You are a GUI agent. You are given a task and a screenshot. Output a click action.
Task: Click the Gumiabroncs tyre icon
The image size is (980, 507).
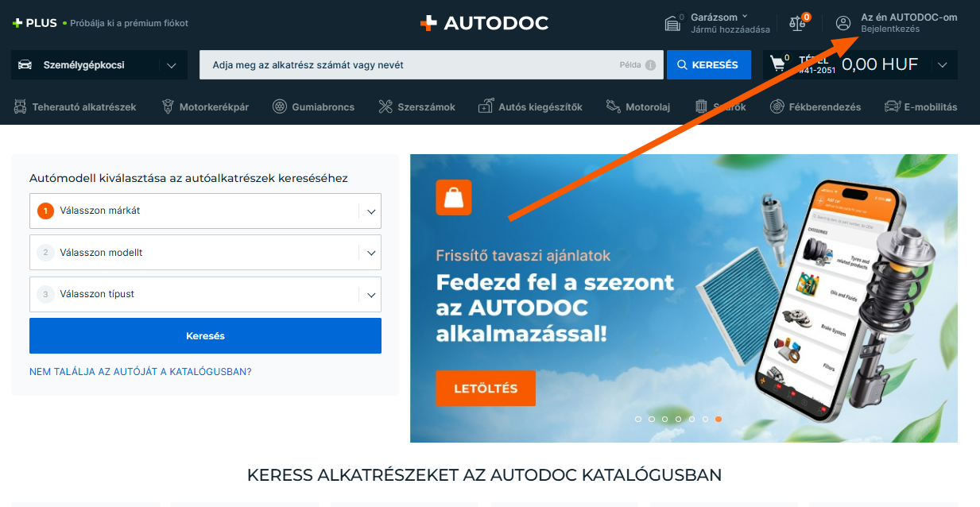coord(280,106)
